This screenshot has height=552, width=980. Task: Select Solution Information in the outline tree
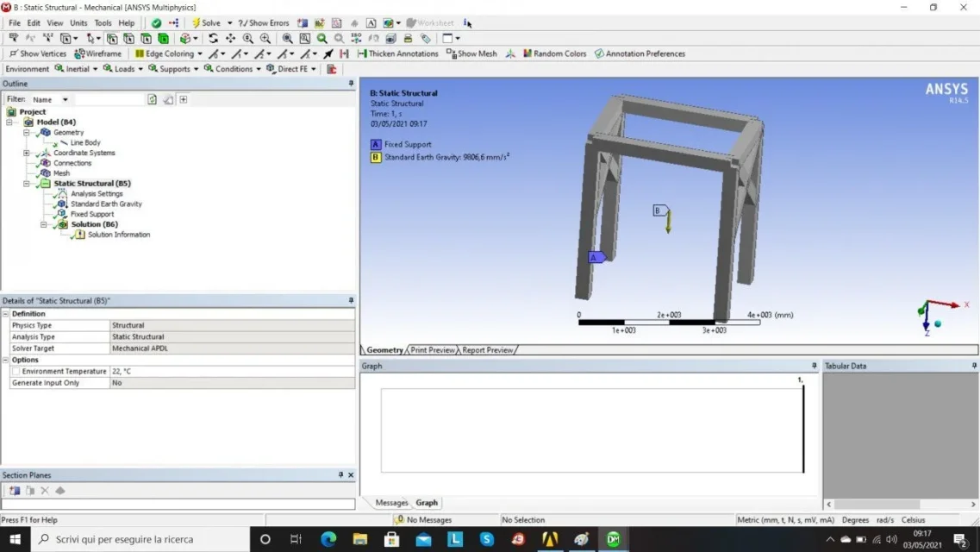pyautogui.click(x=119, y=235)
